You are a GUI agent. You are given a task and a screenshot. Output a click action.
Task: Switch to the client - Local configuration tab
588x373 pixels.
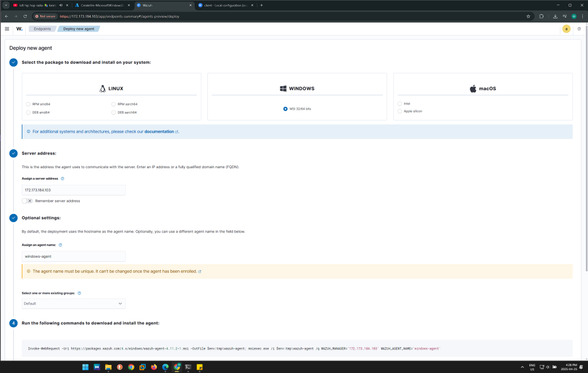click(x=225, y=5)
